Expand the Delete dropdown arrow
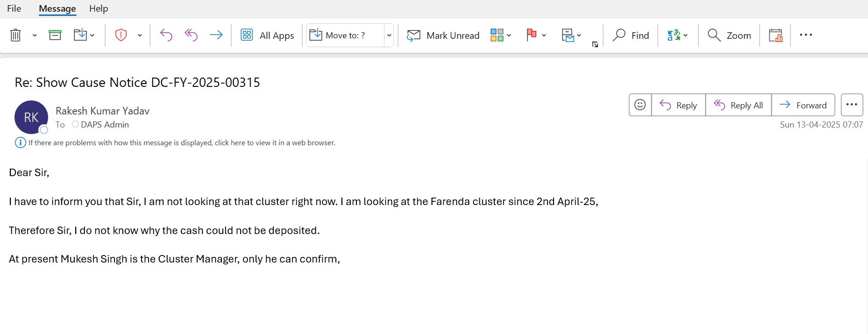The height and width of the screenshot is (334, 868). 35,36
